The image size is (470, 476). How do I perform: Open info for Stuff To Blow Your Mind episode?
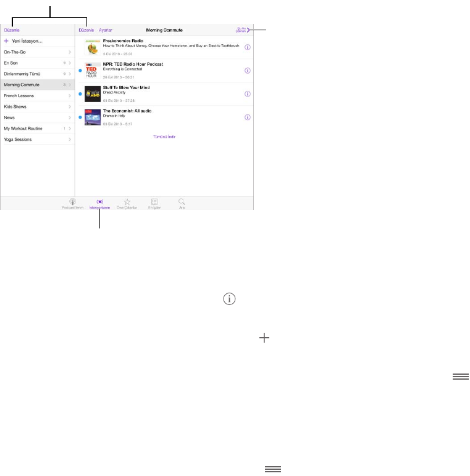click(x=248, y=94)
